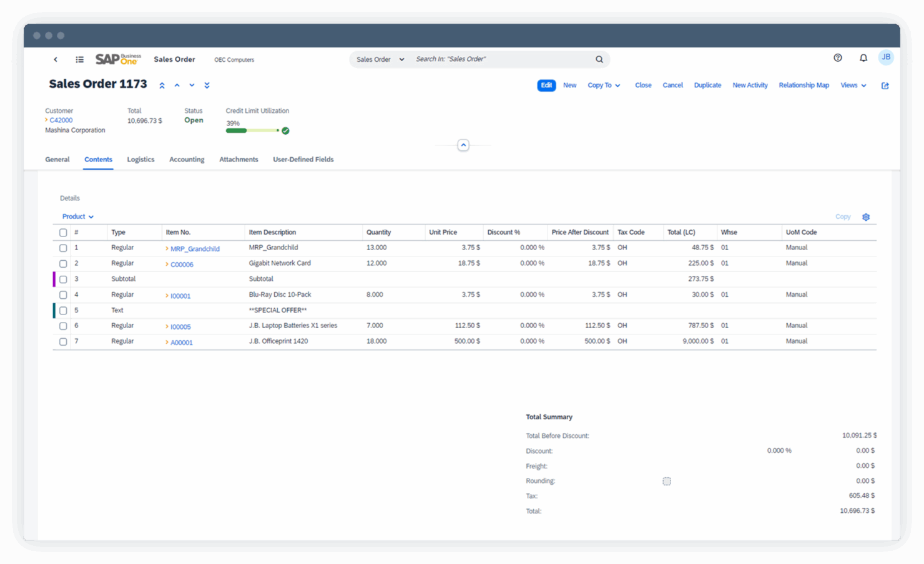Screen dimensions: 924x564
Task: Open the Logistics tab
Action: pyautogui.click(x=140, y=159)
